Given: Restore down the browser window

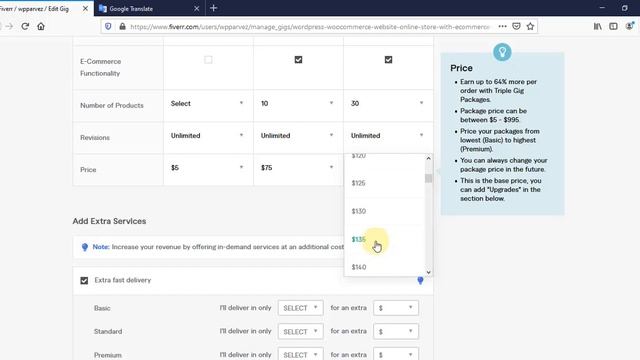Looking at the screenshot, I should point(624,8).
